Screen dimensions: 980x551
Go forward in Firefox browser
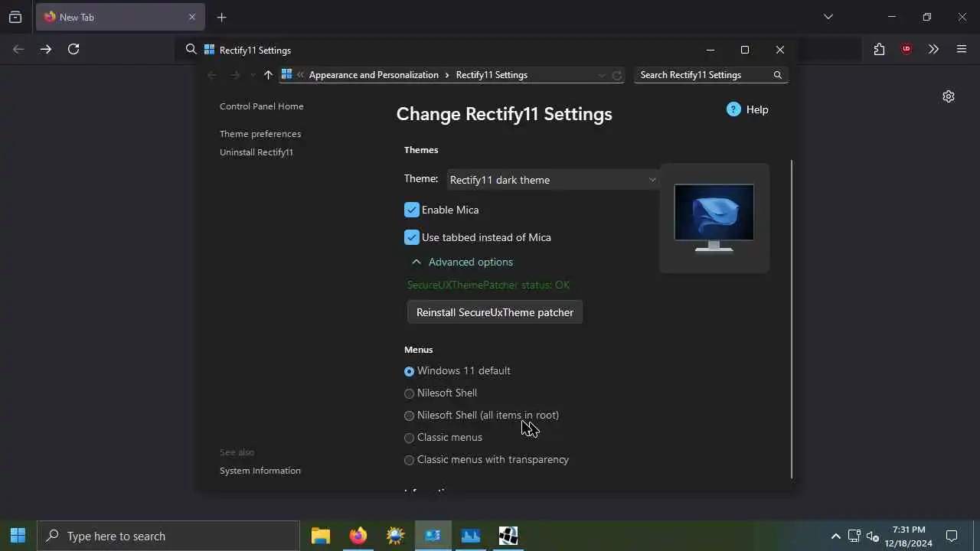point(46,49)
